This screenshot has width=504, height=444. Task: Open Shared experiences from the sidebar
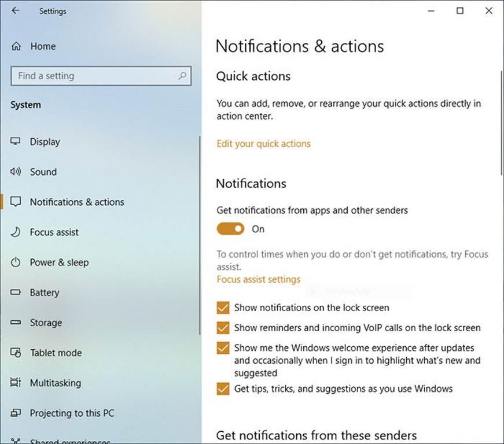click(x=16, y=441)
